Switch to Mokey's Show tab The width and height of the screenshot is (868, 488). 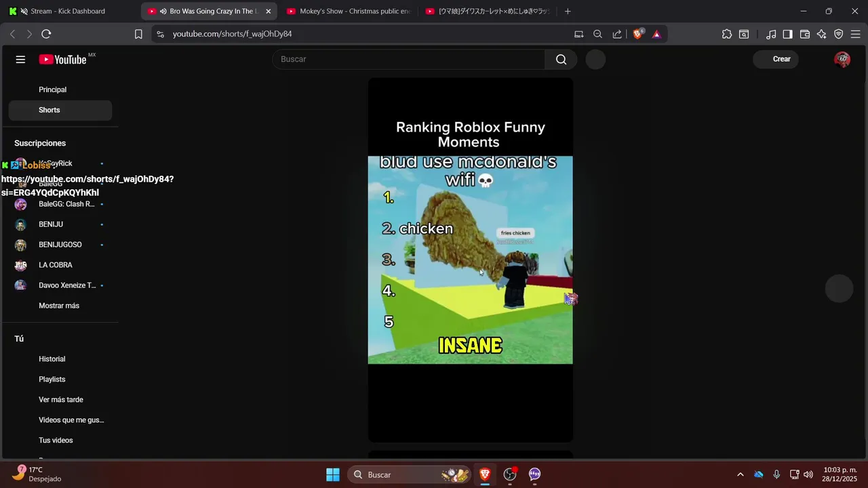pyautogui.click(x=348, y=11)
